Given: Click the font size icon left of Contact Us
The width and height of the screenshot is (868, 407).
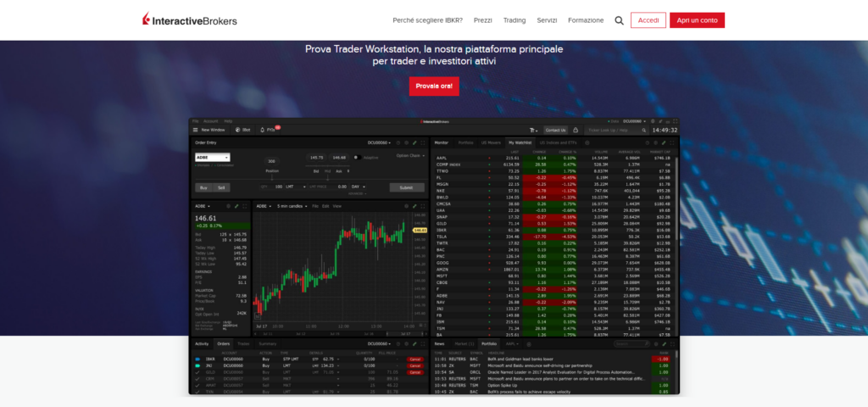Looking at the screenshot, I should (534, 130).
